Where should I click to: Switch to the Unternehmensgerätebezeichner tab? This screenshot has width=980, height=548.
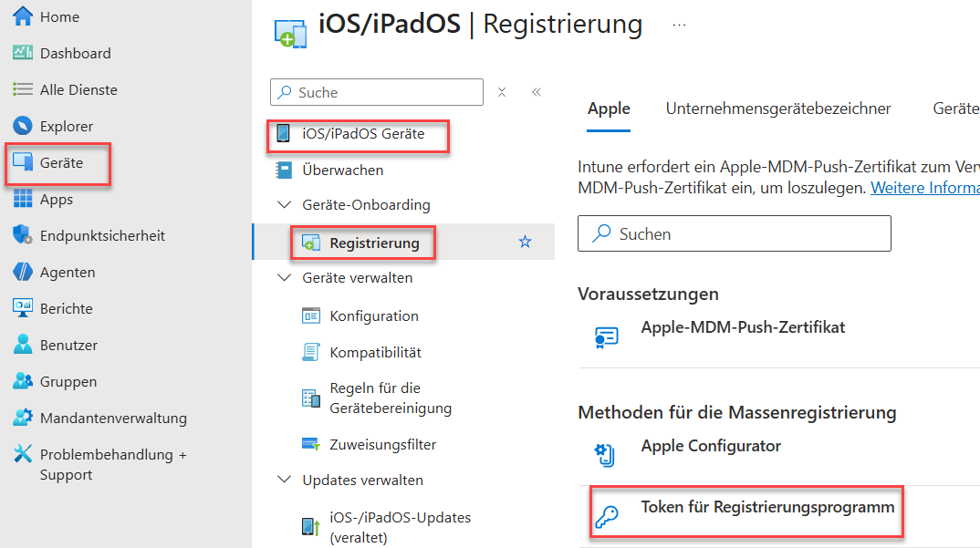tap(777, 109)
